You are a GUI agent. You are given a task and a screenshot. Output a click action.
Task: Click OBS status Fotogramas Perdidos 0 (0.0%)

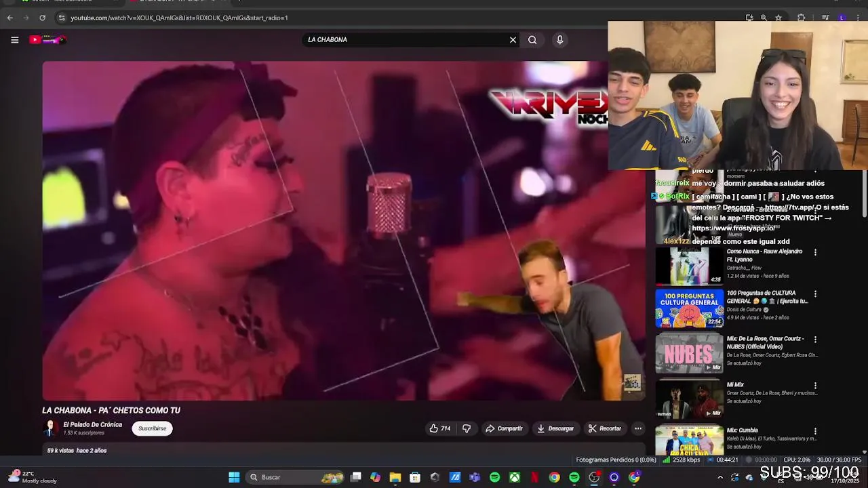coord(616,460)
